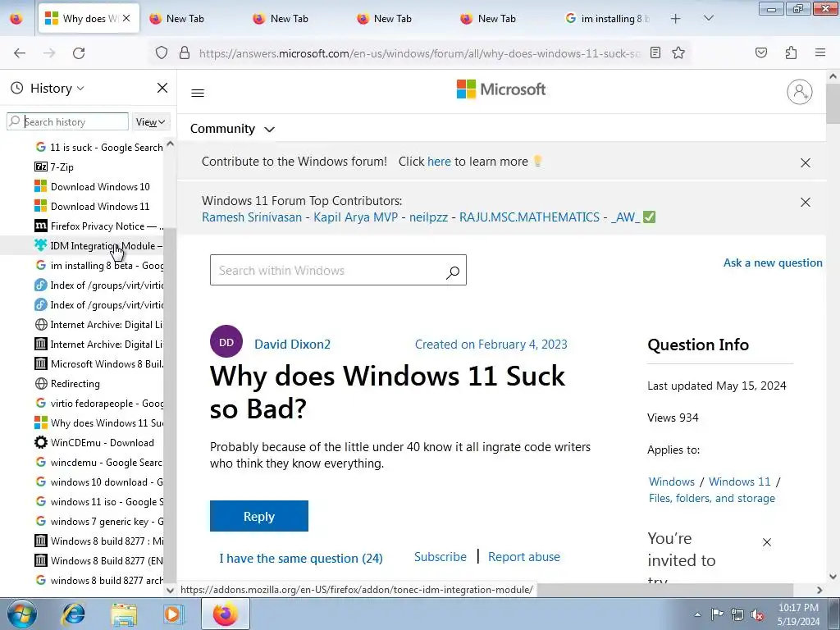
Task: Go back to the previous page
Action: click(x=20, y=53)
